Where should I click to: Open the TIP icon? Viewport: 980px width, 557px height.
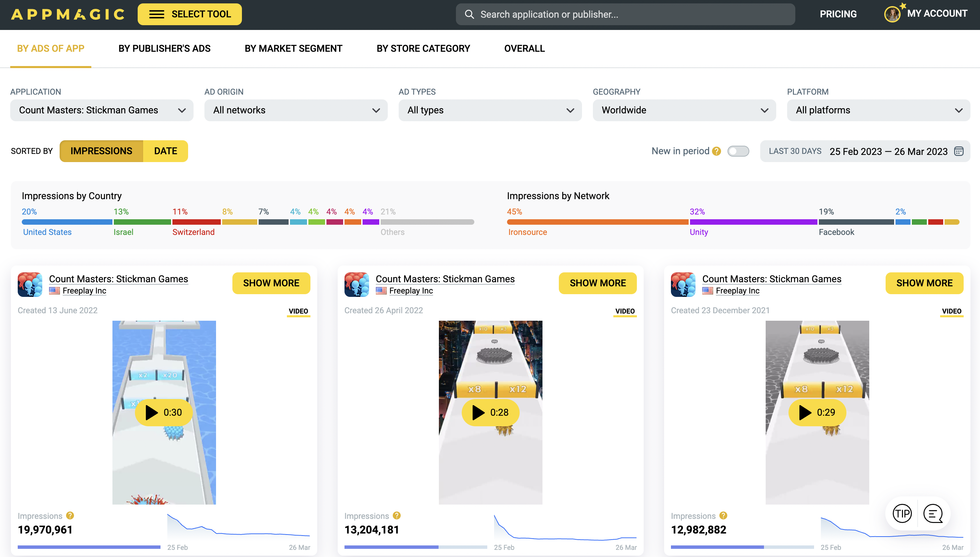(902, 513)
